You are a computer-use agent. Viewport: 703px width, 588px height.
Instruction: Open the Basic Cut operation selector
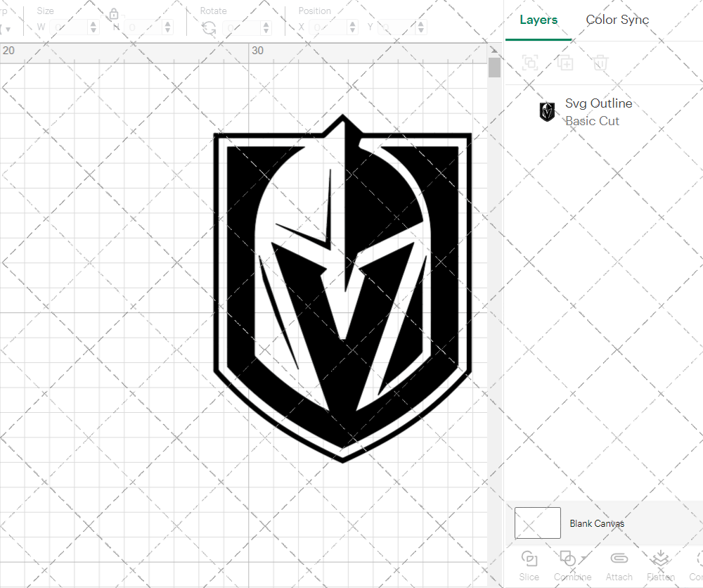tap(593, 121)
